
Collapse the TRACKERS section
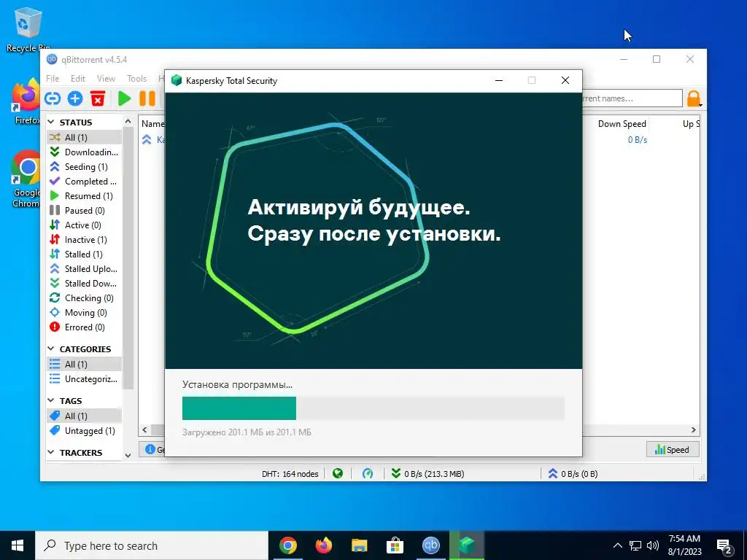click(x=51, y=452)
